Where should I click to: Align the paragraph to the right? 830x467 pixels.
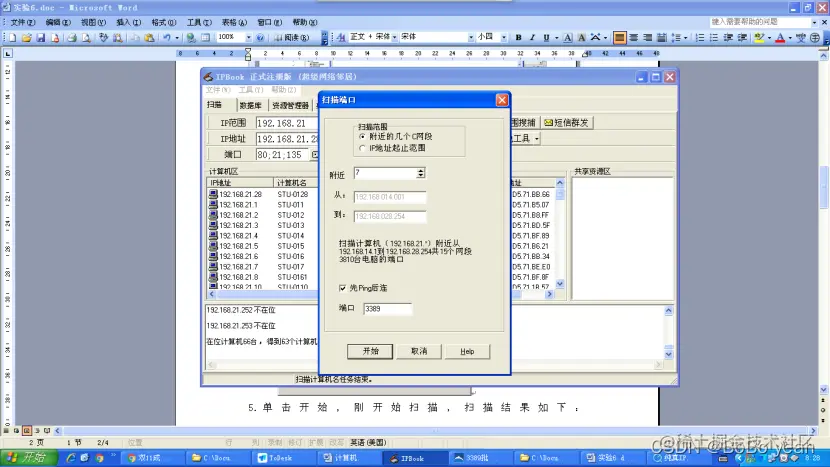pos(647,38)
